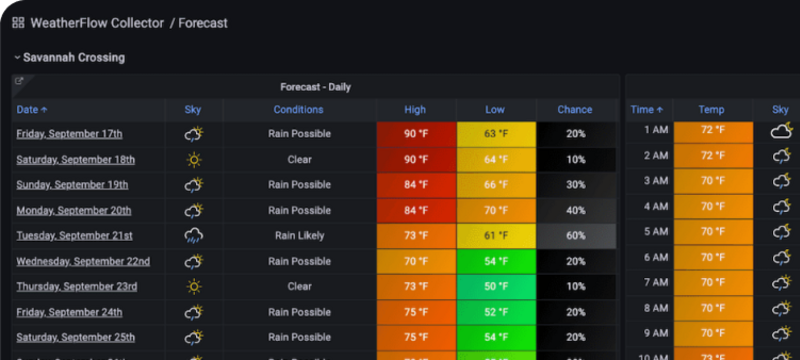Click the sun icon for Saturday, September 18th
This screenshot has width=800, height=360.
[194, 160]
